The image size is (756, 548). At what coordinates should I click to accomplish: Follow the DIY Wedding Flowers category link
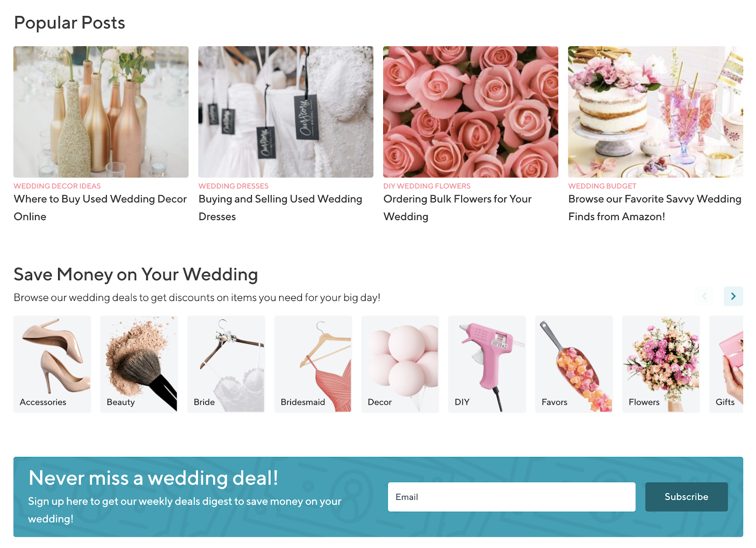click(427, 186)
